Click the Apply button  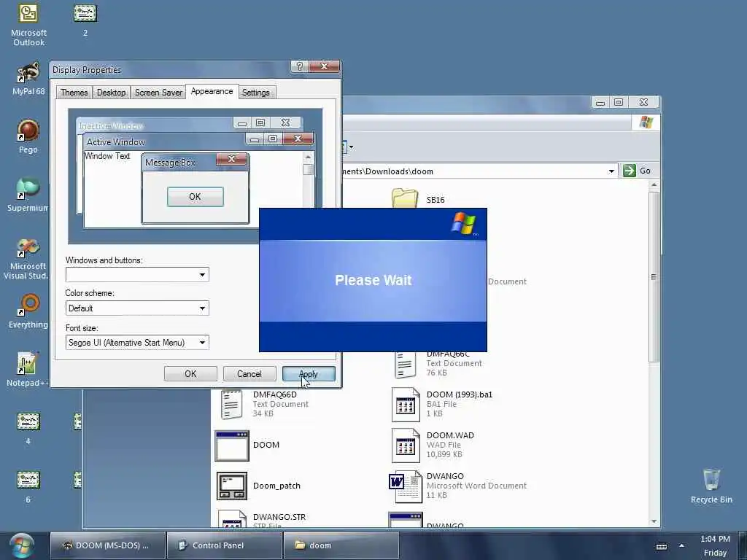pyautogui.click(x=309, y=374)
